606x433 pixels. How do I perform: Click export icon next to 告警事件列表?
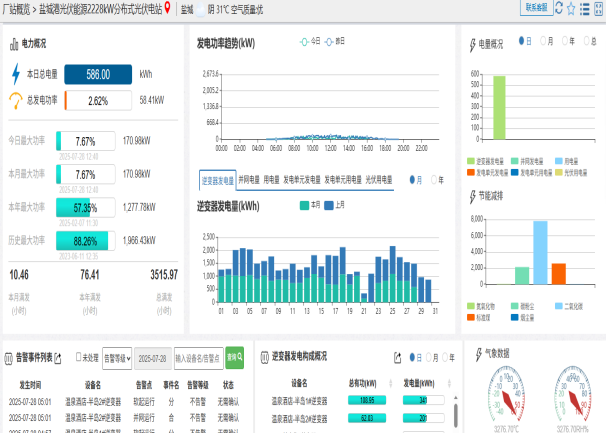(58, 357)
